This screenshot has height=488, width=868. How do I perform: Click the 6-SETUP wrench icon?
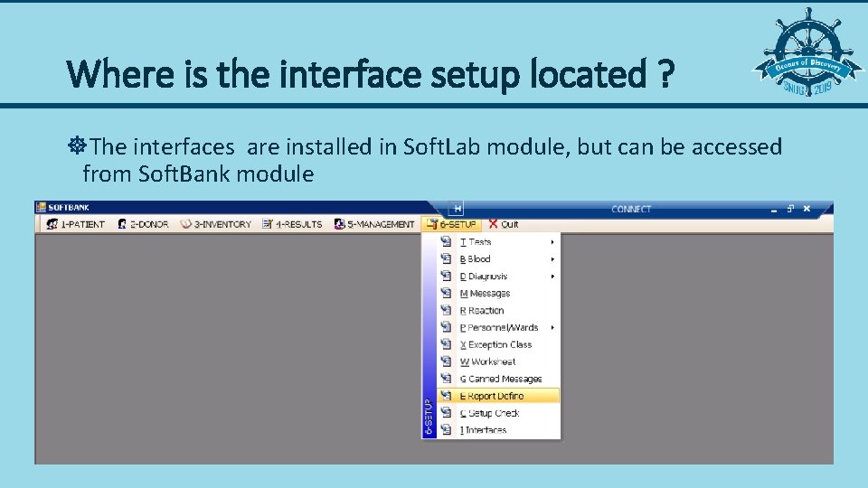pos(432,224)
